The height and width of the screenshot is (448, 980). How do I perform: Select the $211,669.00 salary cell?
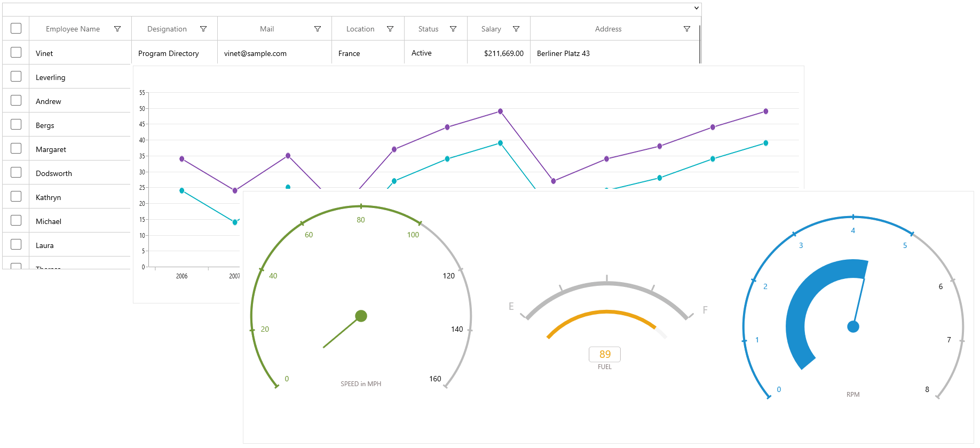pyautogui.click(x=499, y=53)
